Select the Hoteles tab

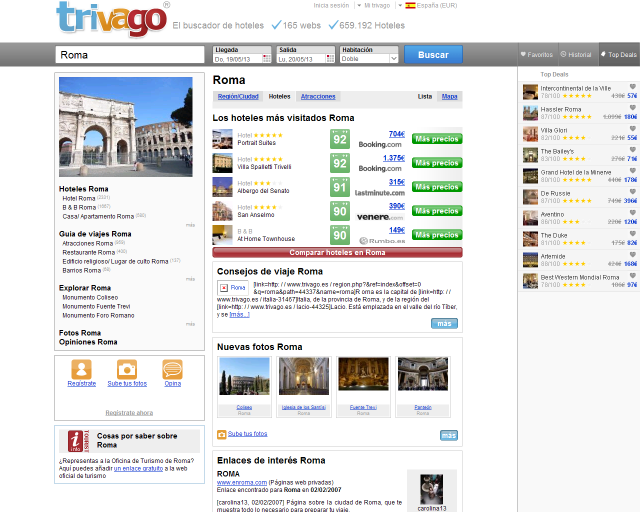point(279,96)
